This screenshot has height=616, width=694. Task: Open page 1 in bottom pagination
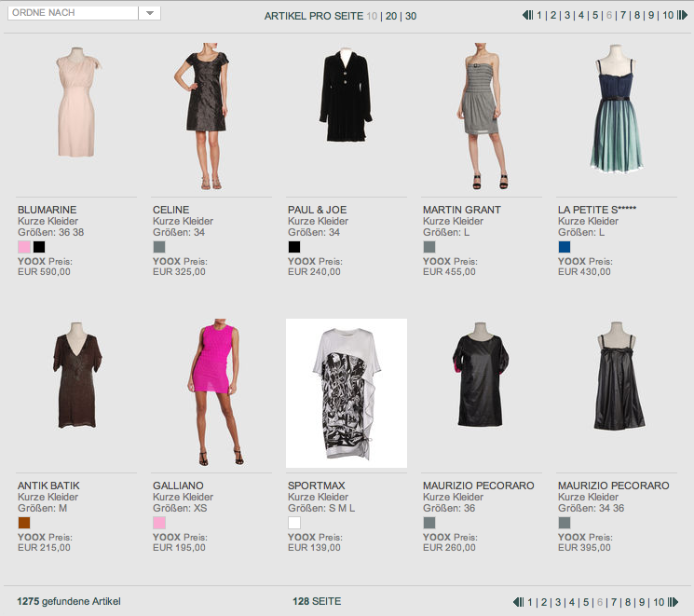[530, 602]
